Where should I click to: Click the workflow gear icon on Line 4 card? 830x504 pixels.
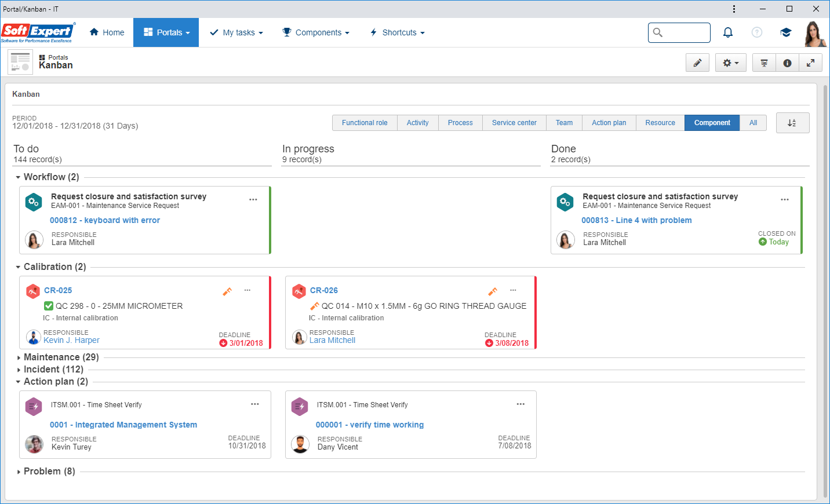click(565, 202)
